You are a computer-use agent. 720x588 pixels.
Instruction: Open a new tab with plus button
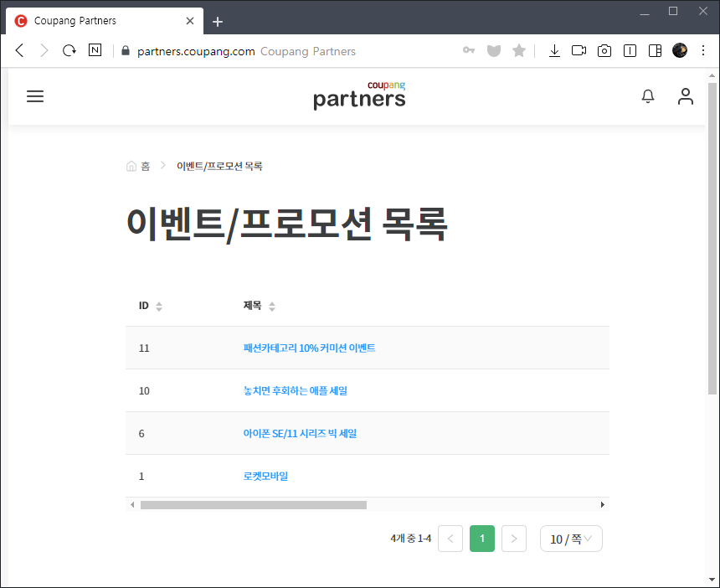tap(218, 22)
